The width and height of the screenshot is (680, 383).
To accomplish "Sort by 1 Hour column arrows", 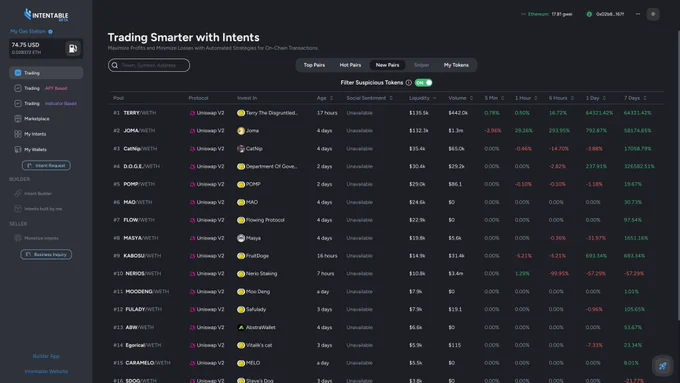I will (536, 98).
